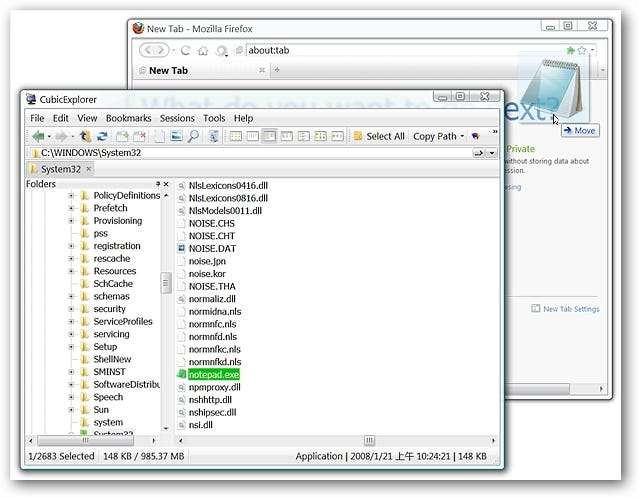
Task: Expand the ServiceProfiles folder node
Action: 71,322
